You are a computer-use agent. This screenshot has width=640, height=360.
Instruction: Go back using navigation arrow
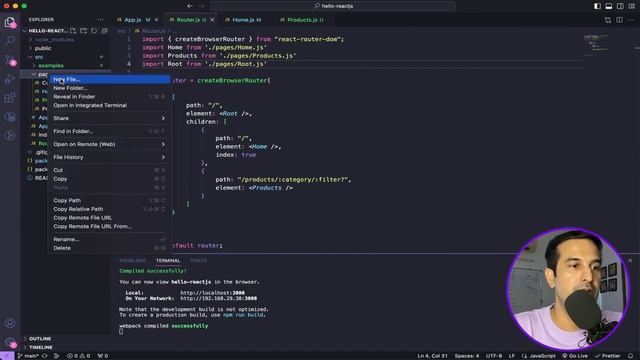[190, 6]
